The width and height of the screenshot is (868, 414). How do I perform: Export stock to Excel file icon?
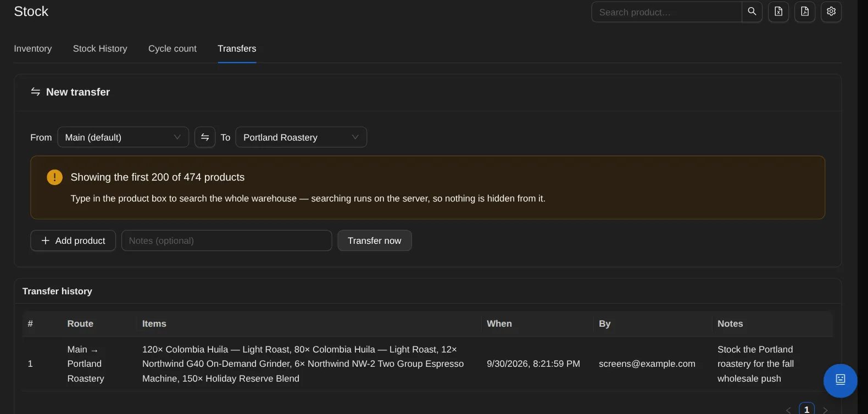click(x=778, y=12)
